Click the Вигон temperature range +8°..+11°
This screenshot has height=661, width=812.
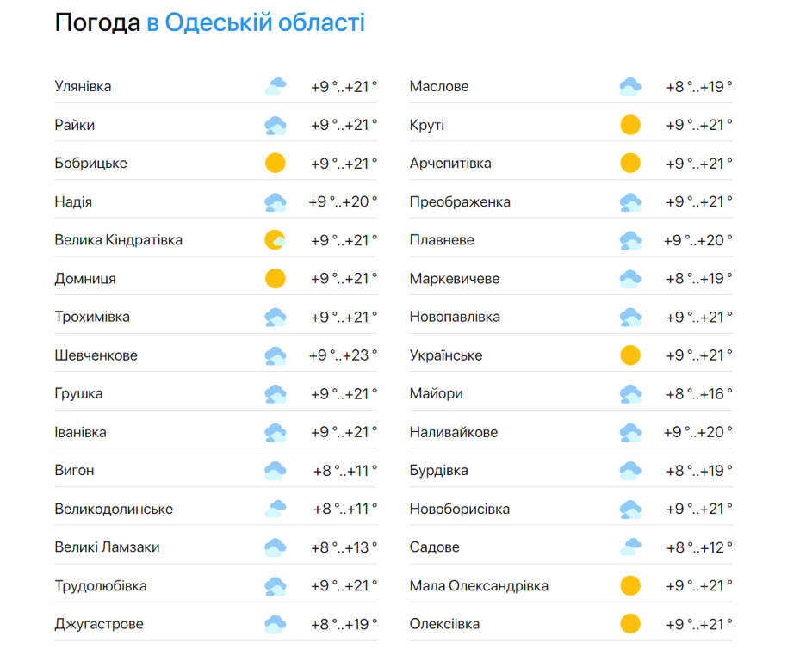[344, 471]
